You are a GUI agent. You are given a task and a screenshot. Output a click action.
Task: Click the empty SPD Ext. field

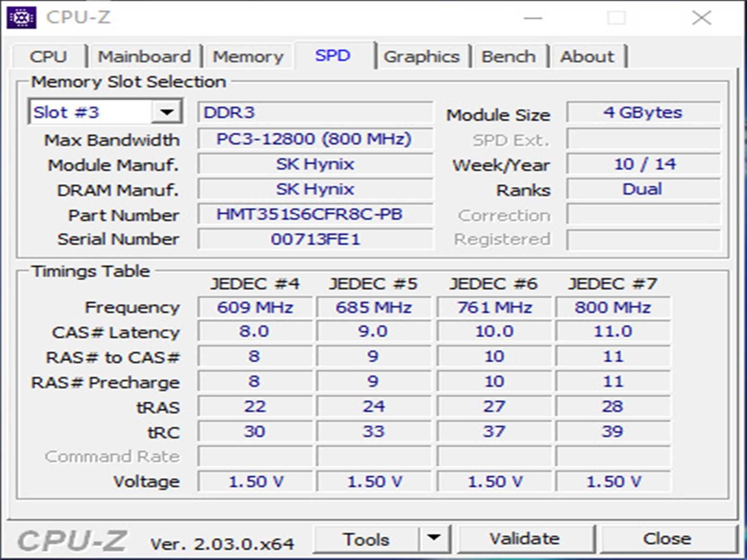643,139
